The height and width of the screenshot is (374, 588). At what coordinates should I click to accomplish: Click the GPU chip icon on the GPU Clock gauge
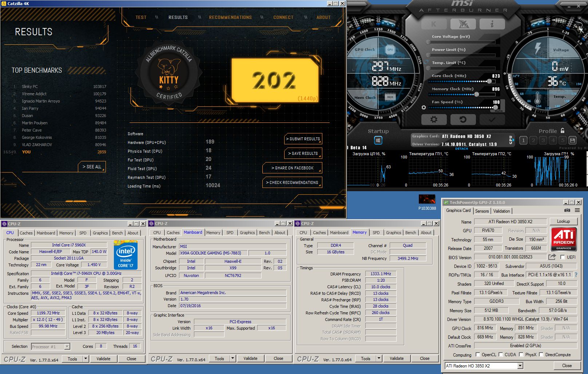pyautogui.click(x=390, y=49)
